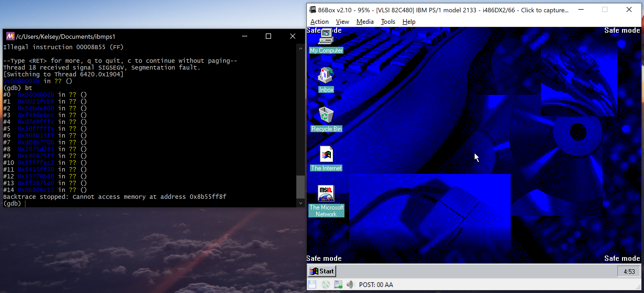Open the Media menu in 86Box

(365, 22)
